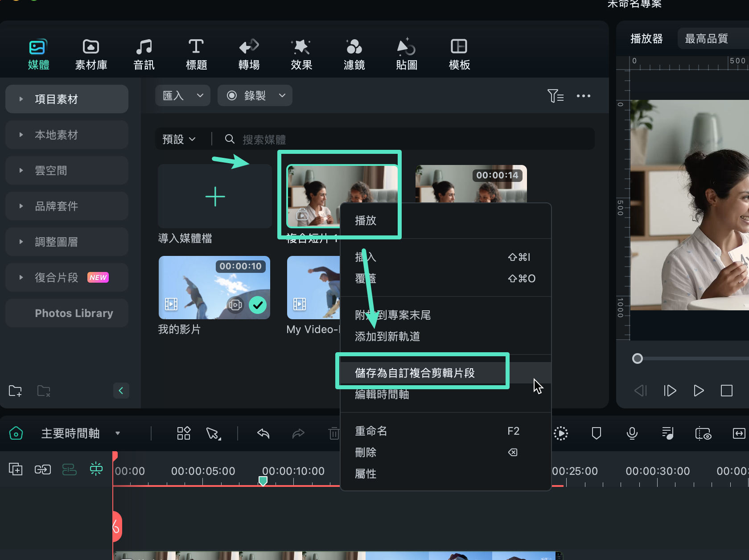This screenshot has width=749, height=560.
Task: Open the 貼圖 stickers tab
Action: (407, 54)
